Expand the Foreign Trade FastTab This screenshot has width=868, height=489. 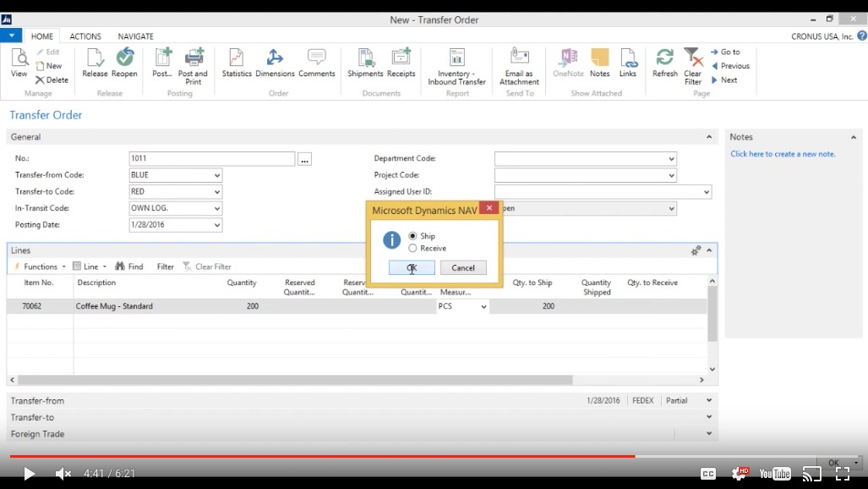pyautogui.click(x=708, y=433)
